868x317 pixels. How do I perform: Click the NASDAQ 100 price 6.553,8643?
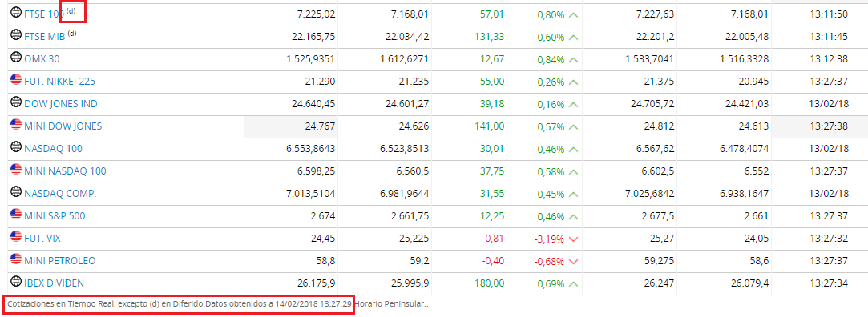click(310, 149)
